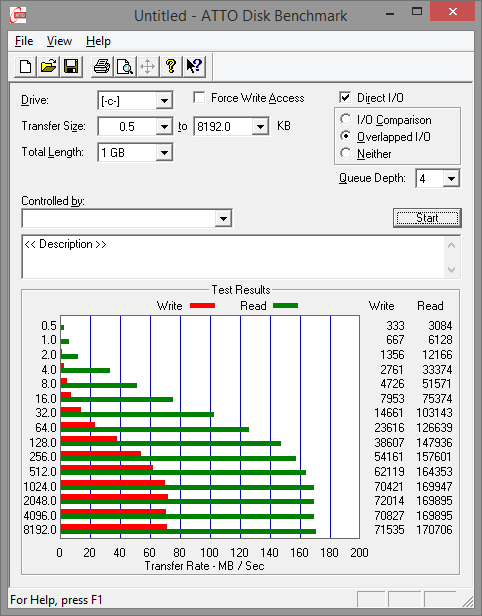Viewport: 482px width, 616px height.
Task: Open a saved benchmark file icon
Action: (48, 66)
